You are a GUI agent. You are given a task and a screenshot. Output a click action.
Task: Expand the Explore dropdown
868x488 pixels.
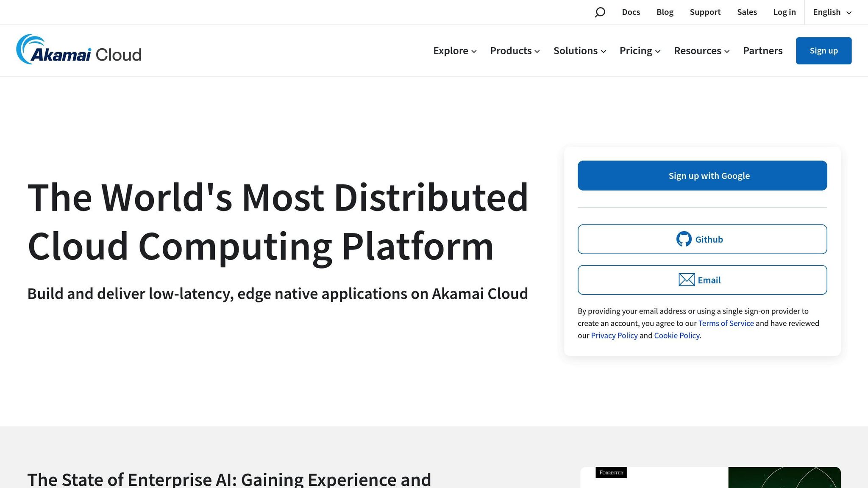tap(454, 50)
